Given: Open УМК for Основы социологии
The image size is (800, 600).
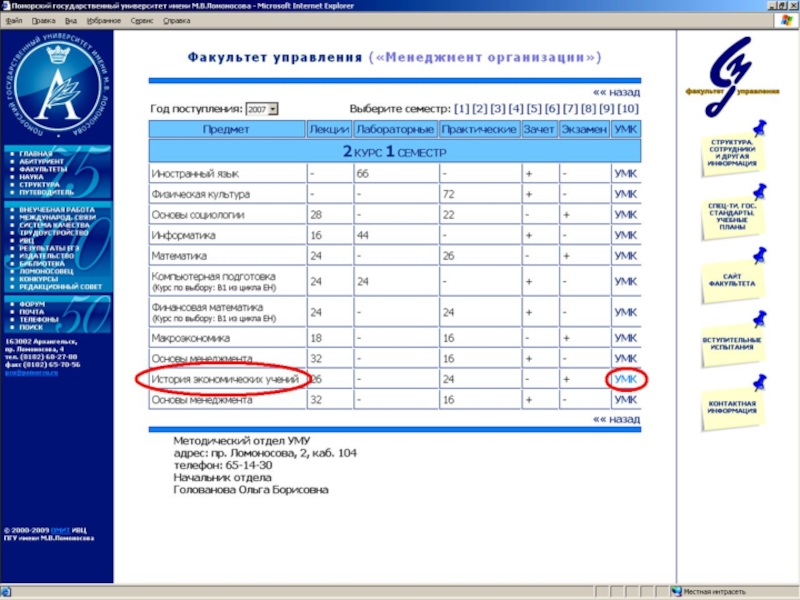Looking at the screenshot, I should click(x=626, y=215).
